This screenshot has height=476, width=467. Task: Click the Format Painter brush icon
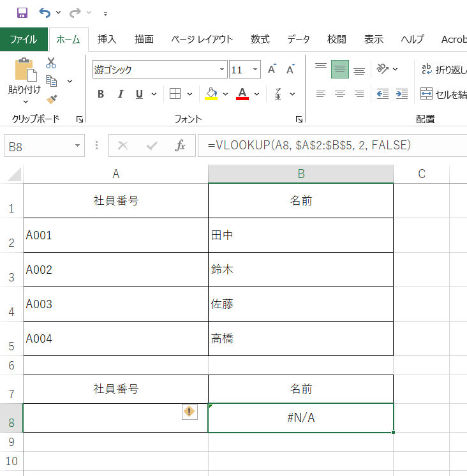pyautogui.click(x=51, y=99)
